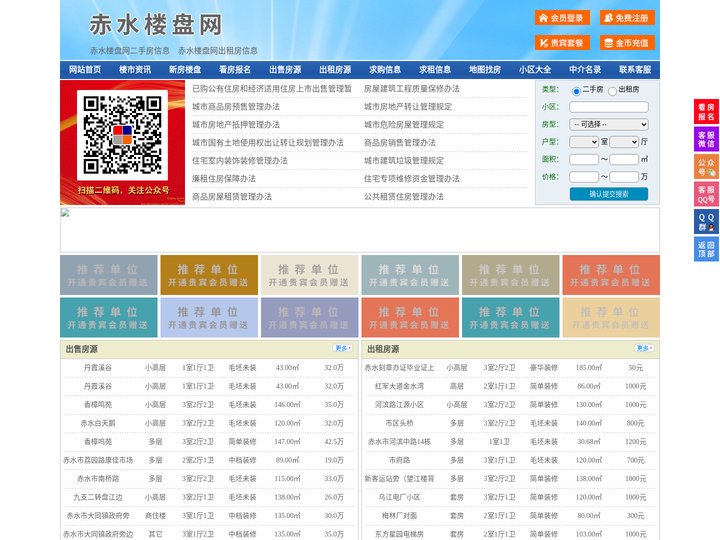
Task: Click the 客服微信 side floating icon
Action: tap(706, 139)
